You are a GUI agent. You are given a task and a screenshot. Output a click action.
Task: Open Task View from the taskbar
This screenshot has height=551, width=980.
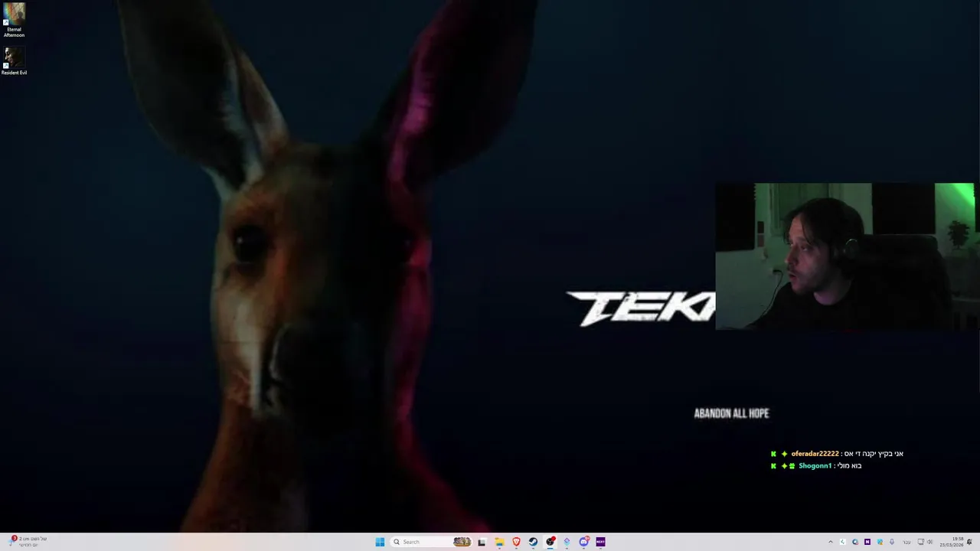[482, 542]
